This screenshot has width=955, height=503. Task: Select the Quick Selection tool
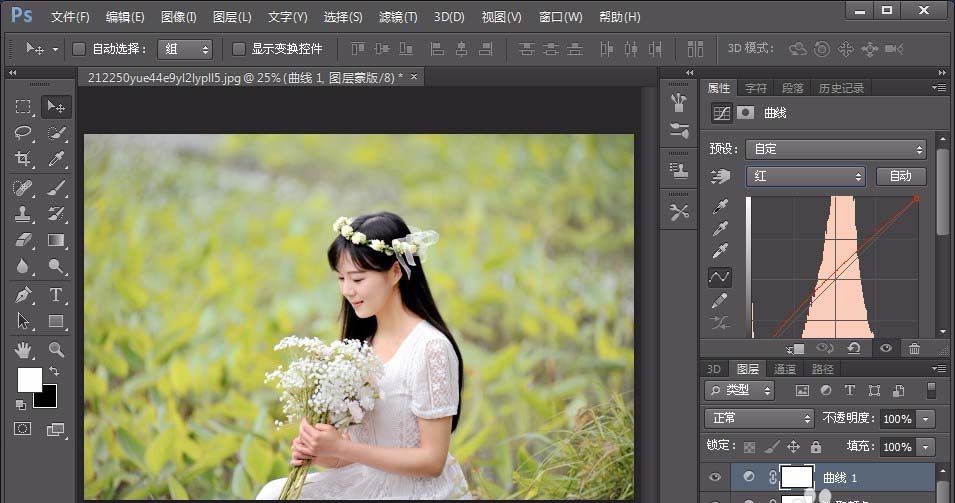(56, 133)
